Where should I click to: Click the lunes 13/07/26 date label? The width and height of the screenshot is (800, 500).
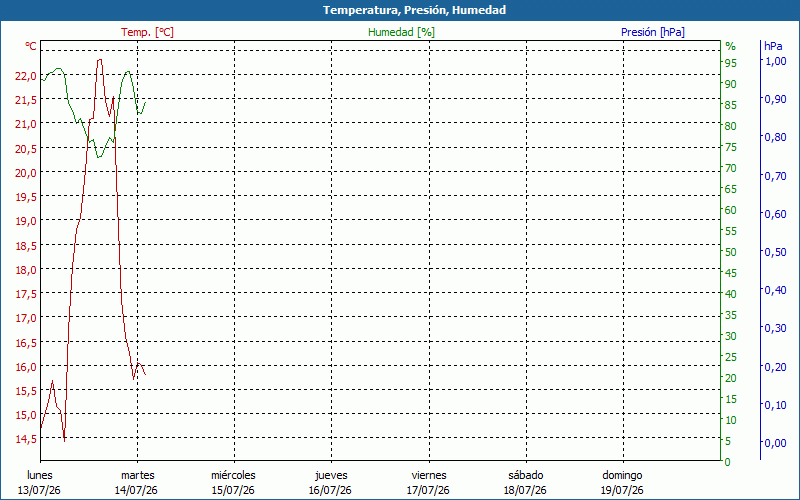(39, 483)
